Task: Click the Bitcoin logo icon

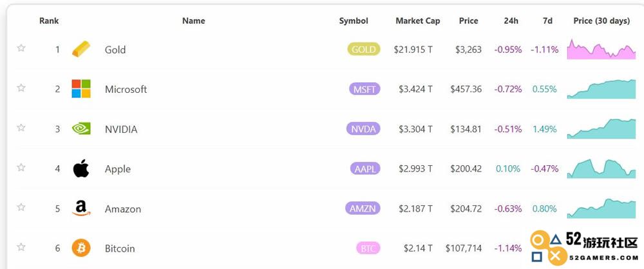Action: click(81, 248)
